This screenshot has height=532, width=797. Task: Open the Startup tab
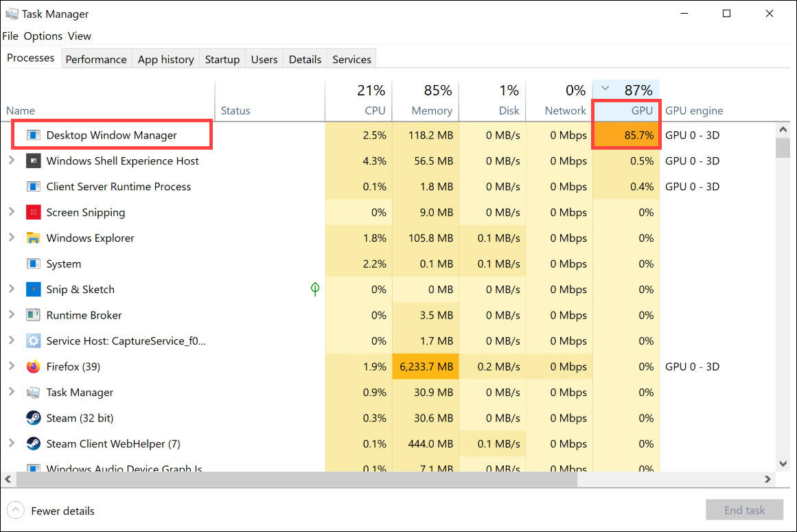[222, 59]
